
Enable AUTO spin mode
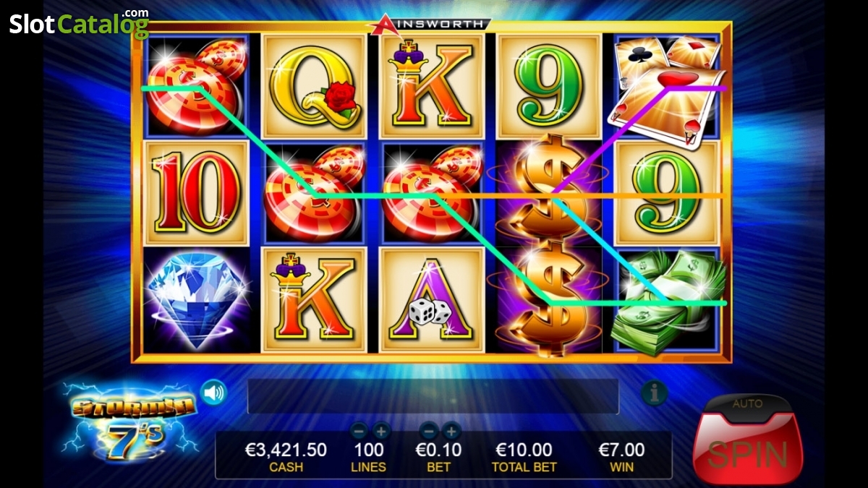pyautogui.click(x=747, y=403)
